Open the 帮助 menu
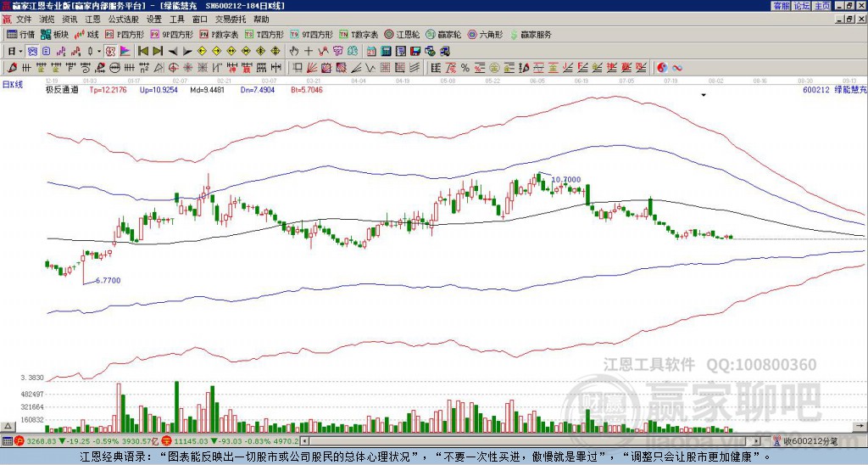This screenshot has width=868, height=465. point(261,20)
